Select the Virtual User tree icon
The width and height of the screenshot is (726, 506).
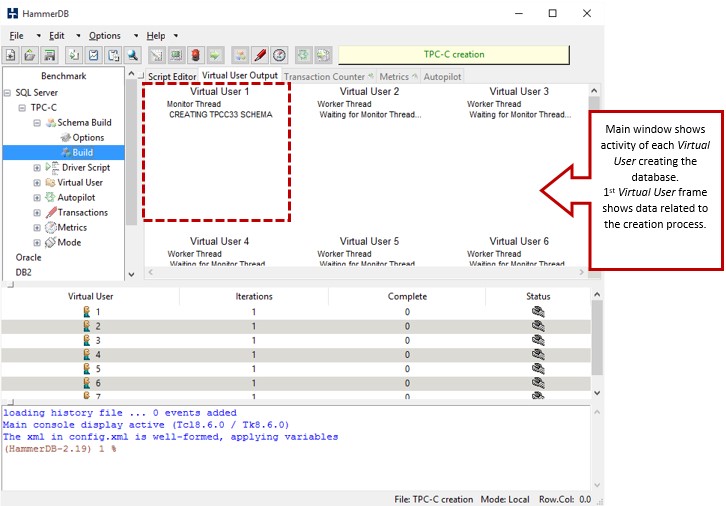pos(50,182)
